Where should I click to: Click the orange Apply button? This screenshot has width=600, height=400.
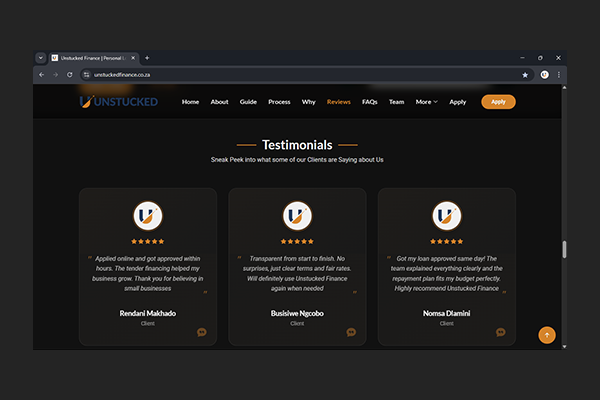(x=498, y=102)
